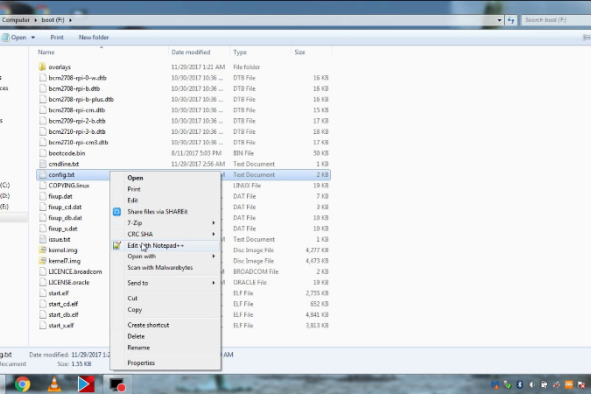Click the fixup_db.dat file name

point(65,218)
